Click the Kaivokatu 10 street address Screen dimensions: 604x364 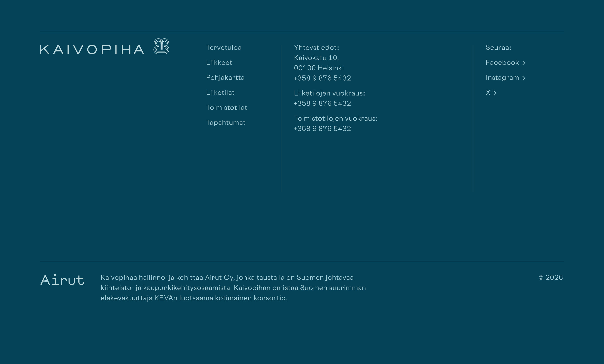click(316, 58)
